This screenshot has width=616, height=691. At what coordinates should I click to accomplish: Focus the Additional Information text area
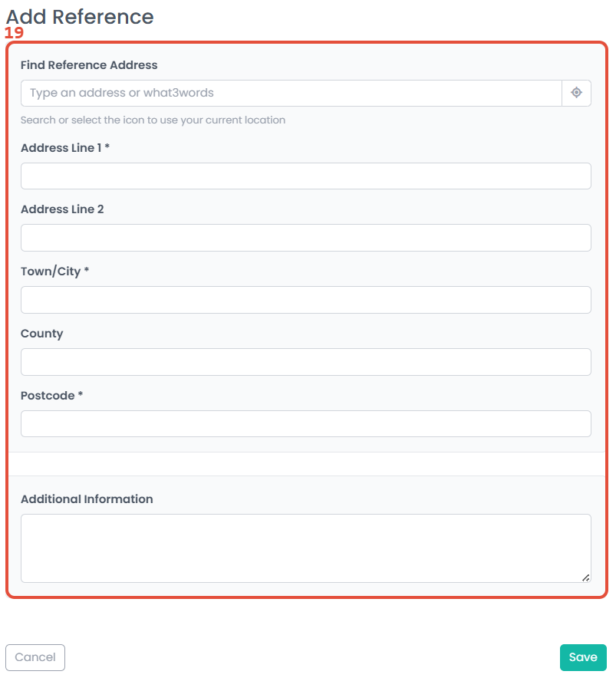pyautogui.click(x=306, y=548)
